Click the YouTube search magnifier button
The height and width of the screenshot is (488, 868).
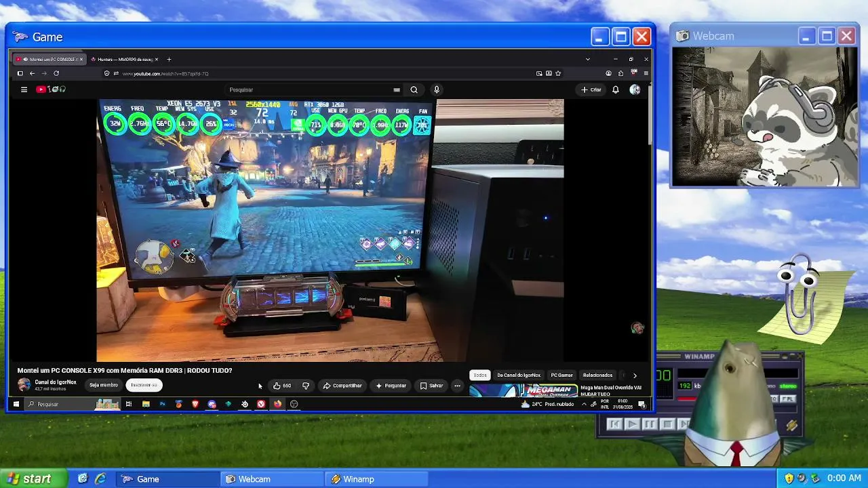tap(414, 89)
